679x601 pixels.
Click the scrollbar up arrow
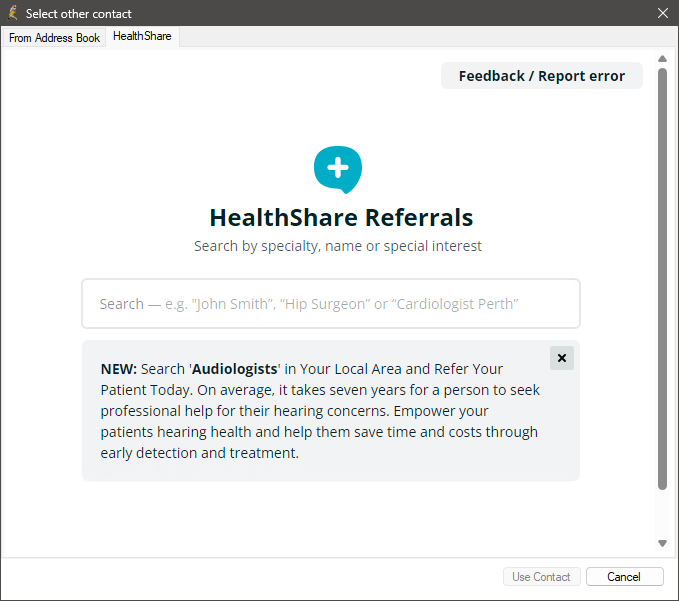[662, 58]
